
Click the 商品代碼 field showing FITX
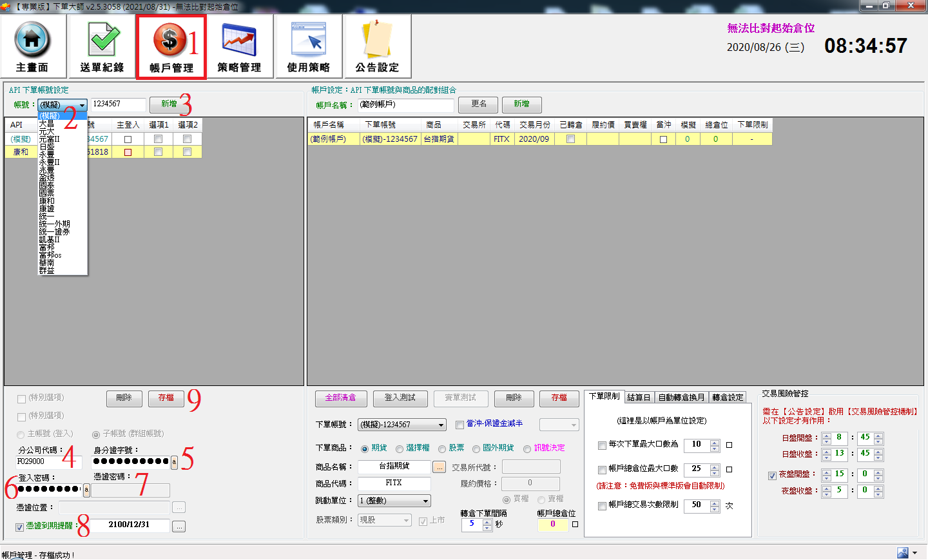pos(394,483)
